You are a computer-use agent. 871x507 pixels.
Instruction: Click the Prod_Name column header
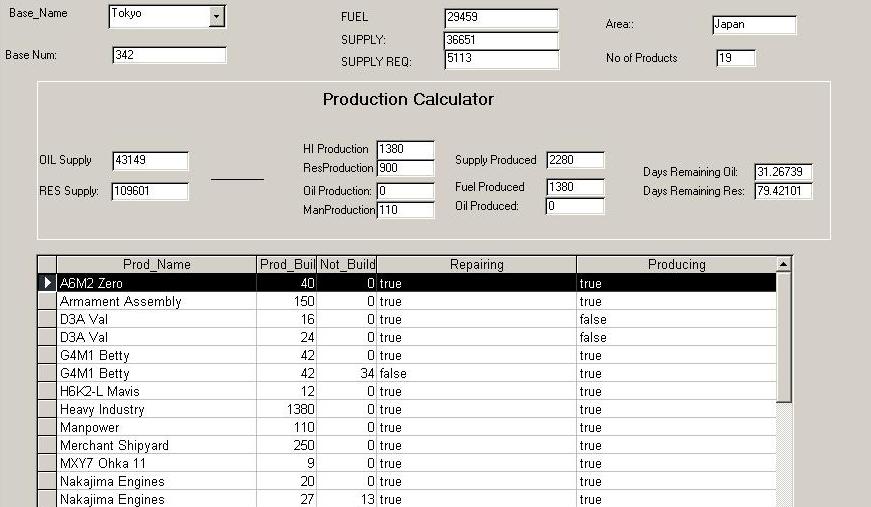tap(156, 265)
